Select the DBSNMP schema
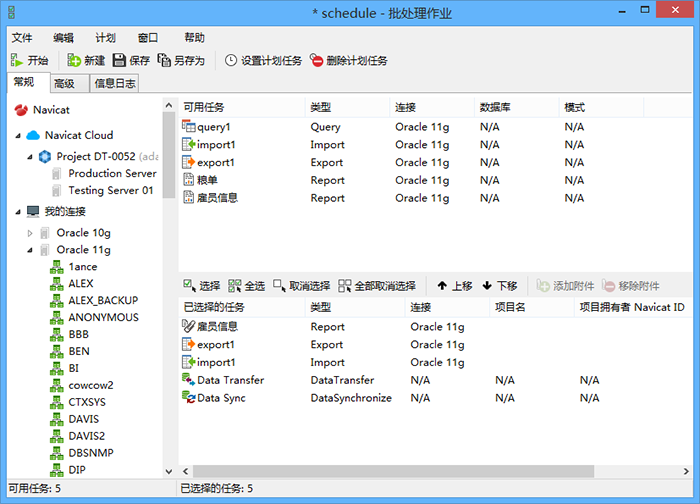The image size is (700, 504). pos(91,453)
